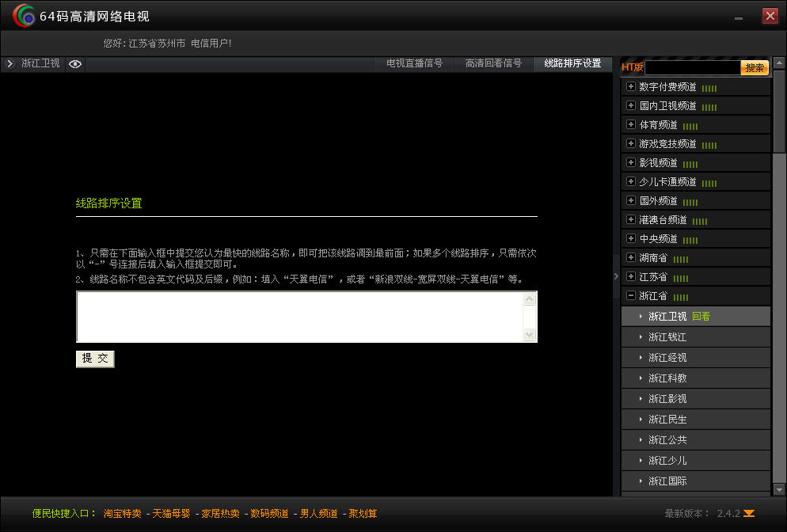
Task: Click the 64码 app logo icon
Action: 24,16
